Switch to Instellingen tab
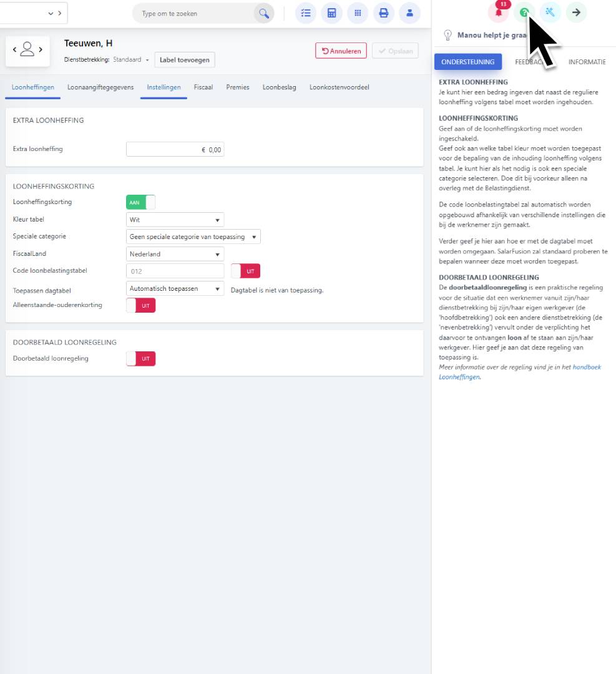 point(164,87)
